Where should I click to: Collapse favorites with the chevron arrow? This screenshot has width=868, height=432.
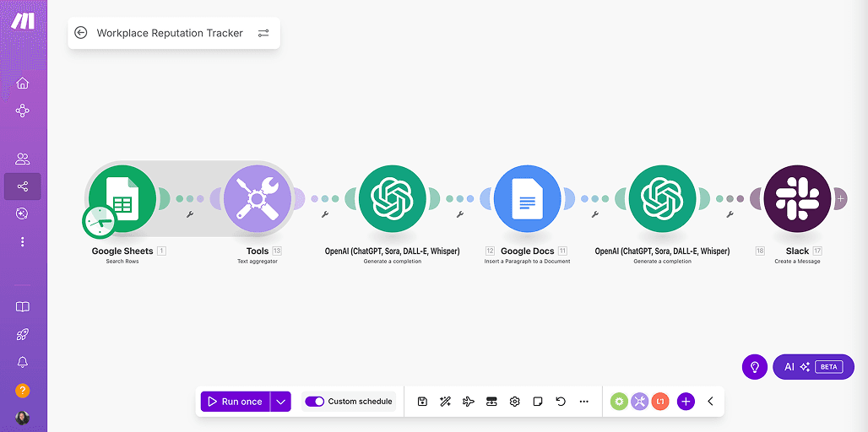coord(711,402)
